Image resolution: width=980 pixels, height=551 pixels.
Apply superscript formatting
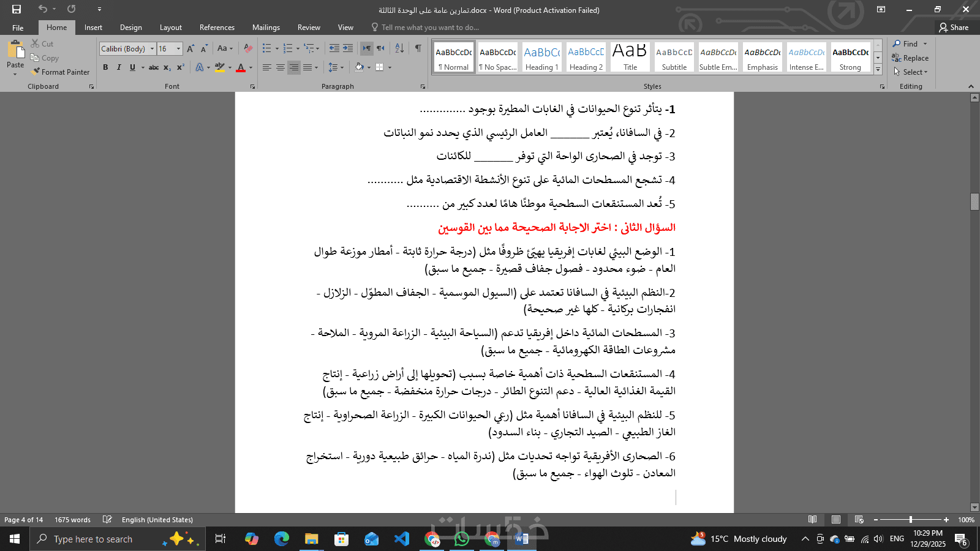tap(180, 67)
